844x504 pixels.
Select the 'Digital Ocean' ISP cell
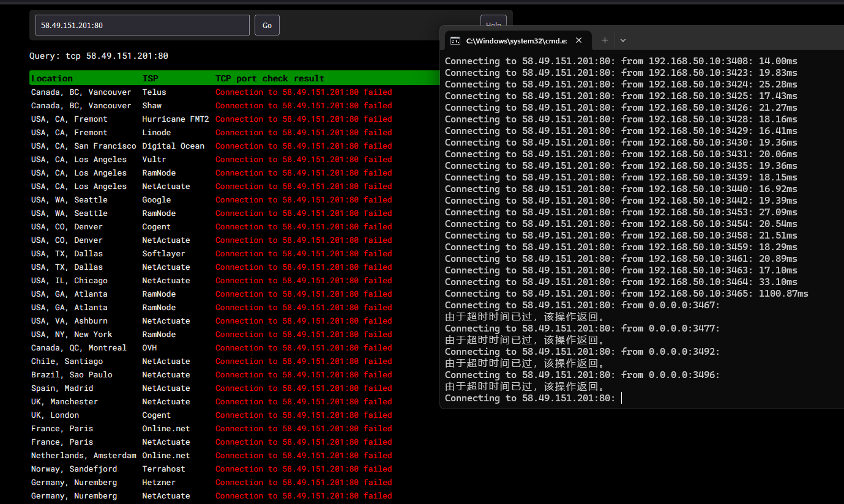[173, 146]
